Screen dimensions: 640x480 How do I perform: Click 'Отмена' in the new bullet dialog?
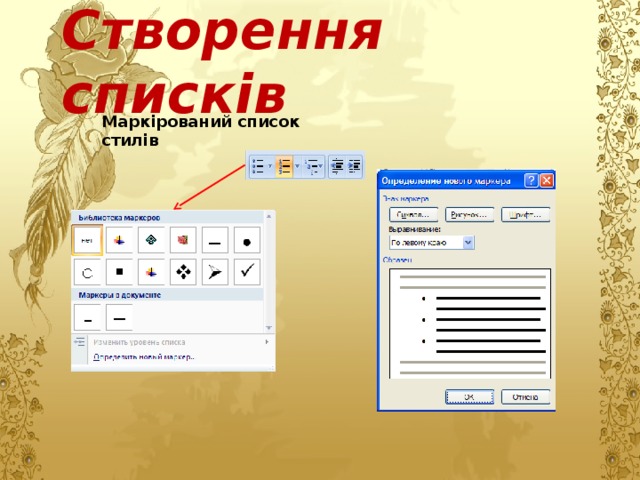525,397
